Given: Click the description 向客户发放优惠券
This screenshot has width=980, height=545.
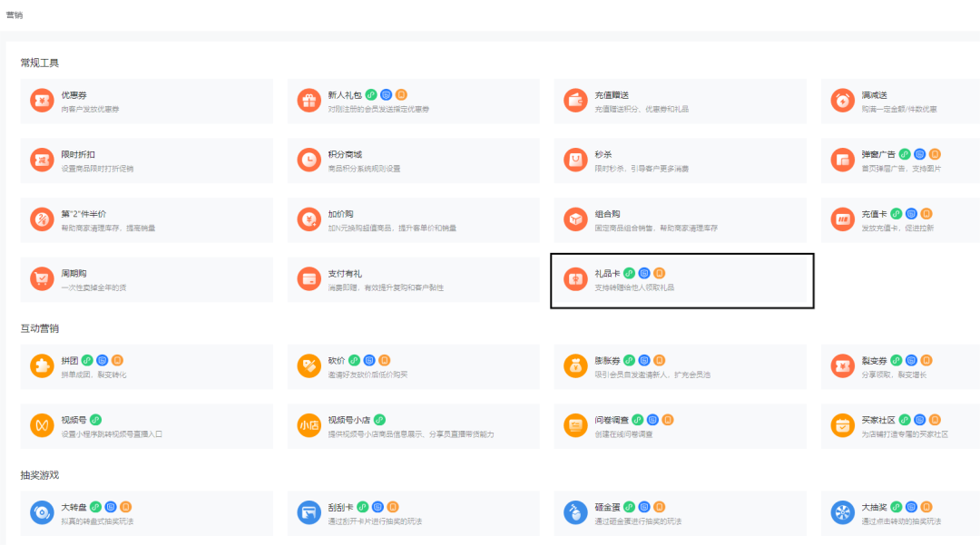Looking at the screenshot, I should pyautogui.click(x=90, y=109).
